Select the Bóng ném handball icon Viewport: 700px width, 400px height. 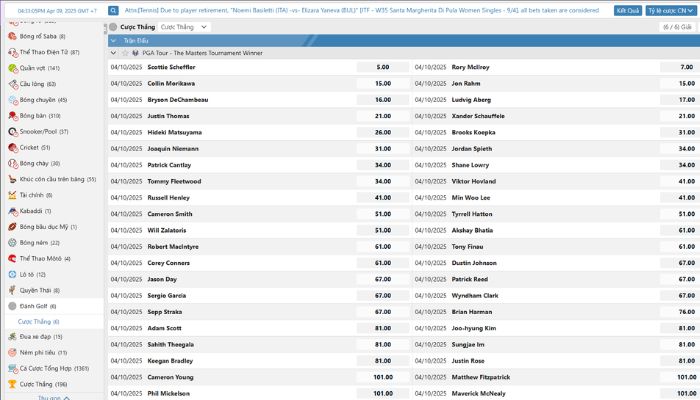pos(12,242)
